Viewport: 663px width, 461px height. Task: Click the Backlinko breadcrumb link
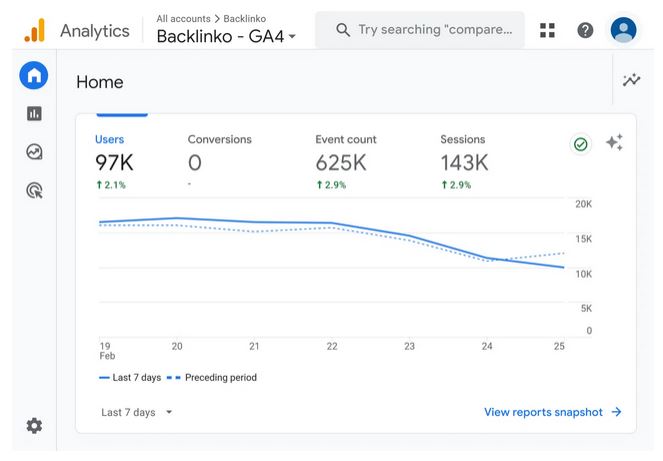click(x=244, y=19)
